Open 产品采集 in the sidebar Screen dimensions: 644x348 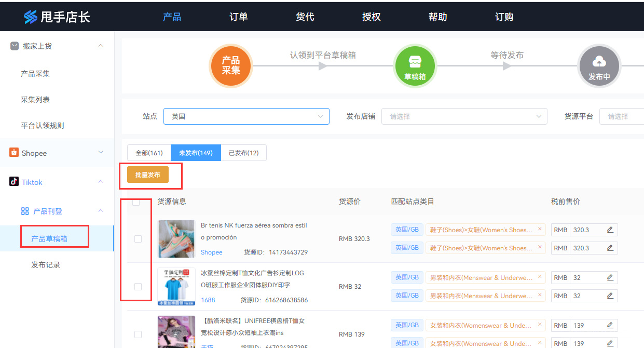point(35,74)
